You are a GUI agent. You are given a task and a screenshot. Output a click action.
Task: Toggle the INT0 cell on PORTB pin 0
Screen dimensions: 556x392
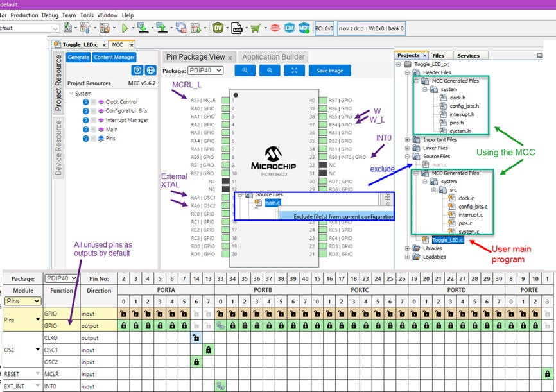tap(220, 386)
